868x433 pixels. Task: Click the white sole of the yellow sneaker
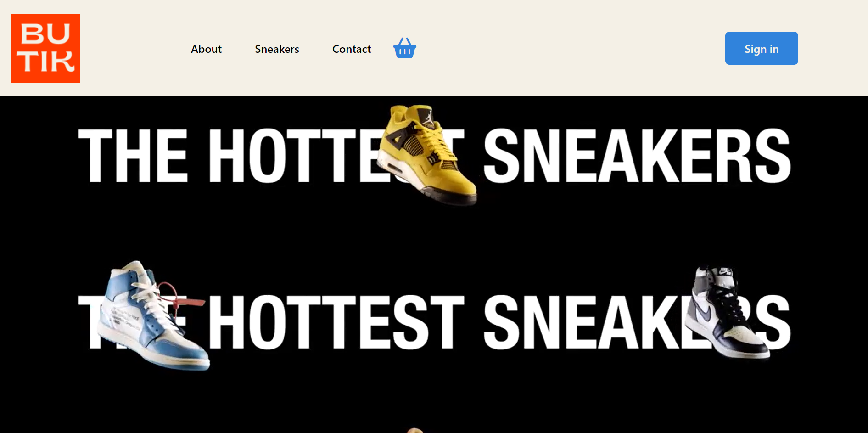(400, 172)
